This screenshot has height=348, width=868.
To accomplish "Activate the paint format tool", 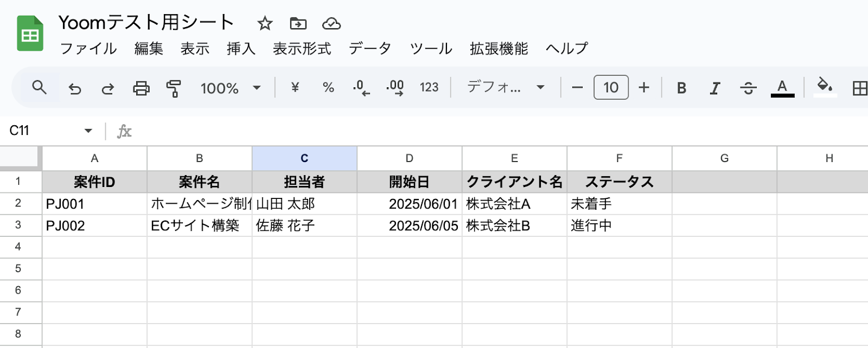I will (174, 88).
